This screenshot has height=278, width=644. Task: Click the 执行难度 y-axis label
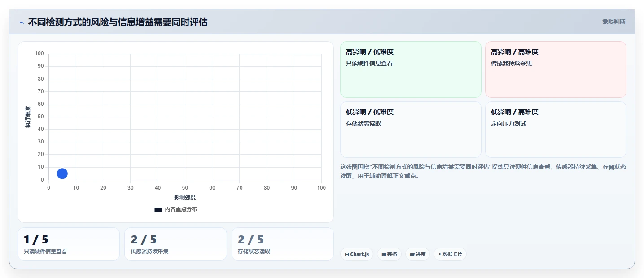(x=28, y=117)
